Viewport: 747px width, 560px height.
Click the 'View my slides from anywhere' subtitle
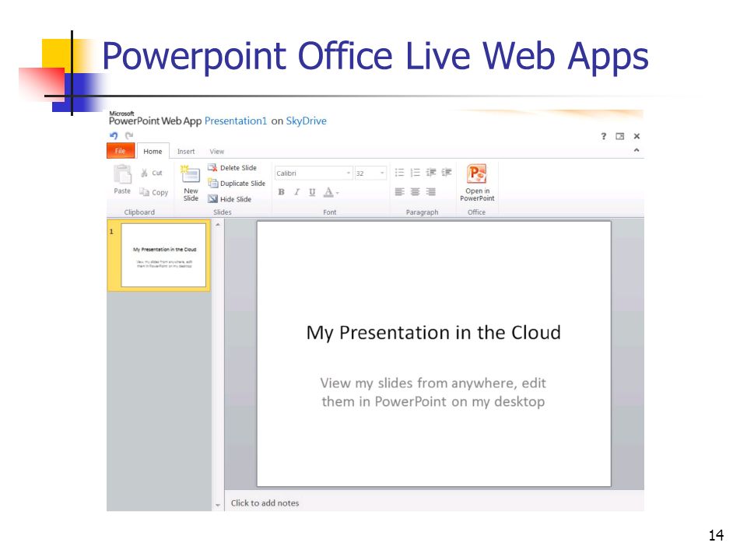pos(433,392)
